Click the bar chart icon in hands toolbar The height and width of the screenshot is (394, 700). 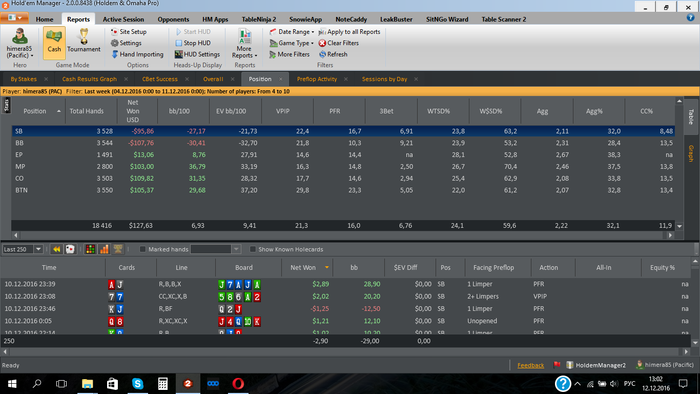(x=104, y=249)
